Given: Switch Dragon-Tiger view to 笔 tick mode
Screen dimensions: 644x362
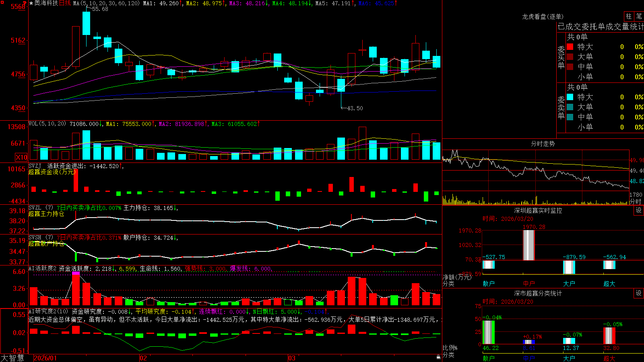Looking at the screenshot, I should (639, 16).
